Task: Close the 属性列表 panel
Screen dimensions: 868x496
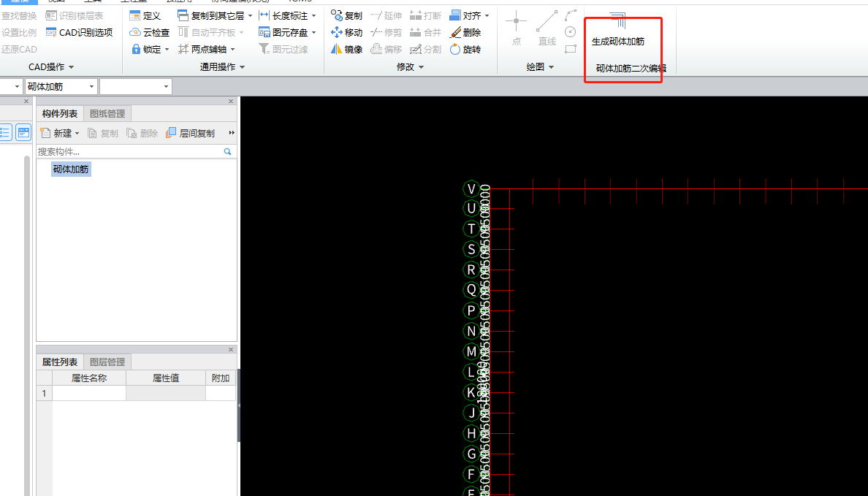Action: (231, 349)
